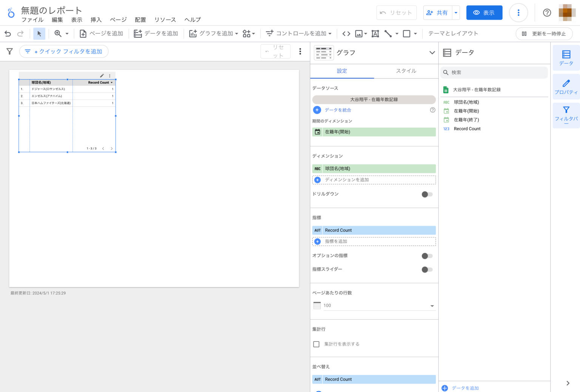Select the shape tool

click(406, 34)
